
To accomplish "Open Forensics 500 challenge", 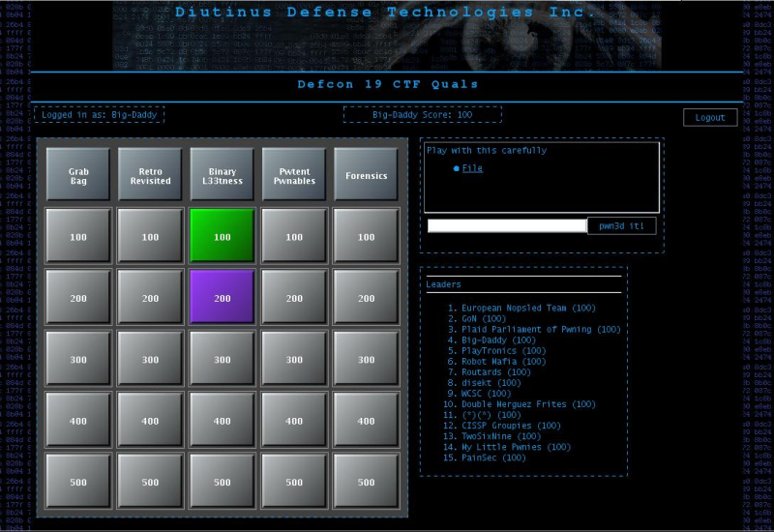I will click(x=367, y=481).
